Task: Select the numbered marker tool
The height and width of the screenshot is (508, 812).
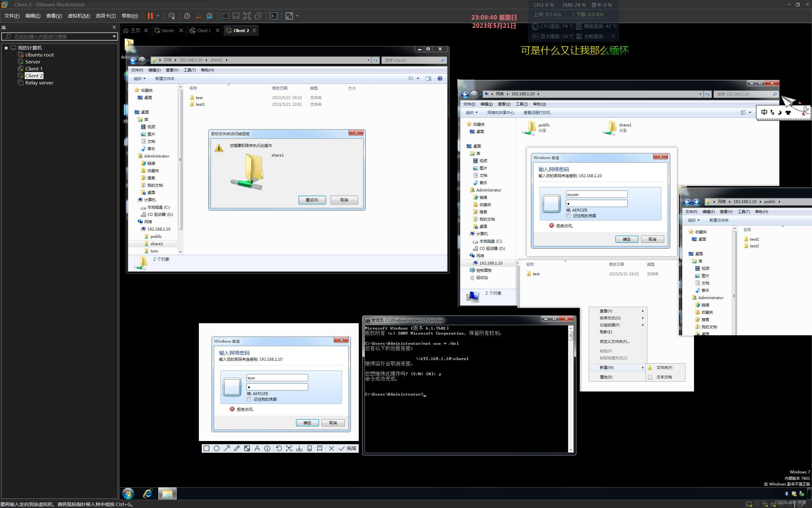Action: 267,448
